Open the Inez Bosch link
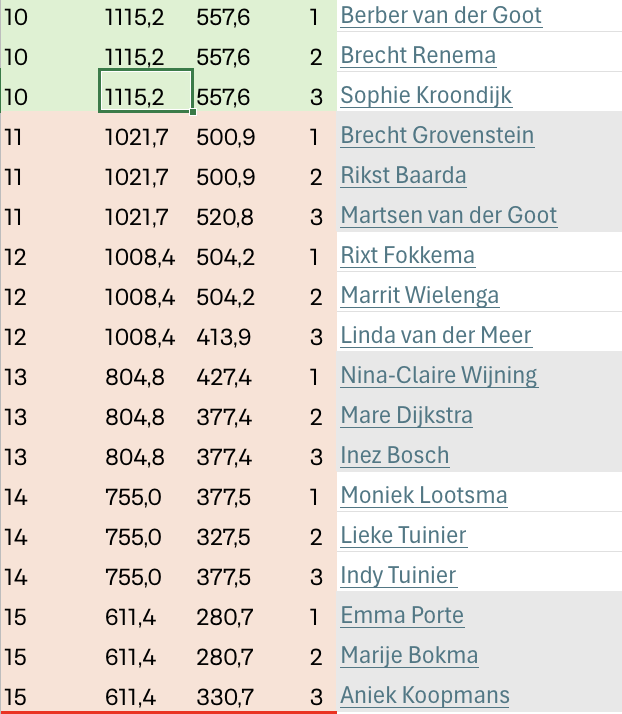This screenshot has width=622, height=714. [x=395, y=456]
